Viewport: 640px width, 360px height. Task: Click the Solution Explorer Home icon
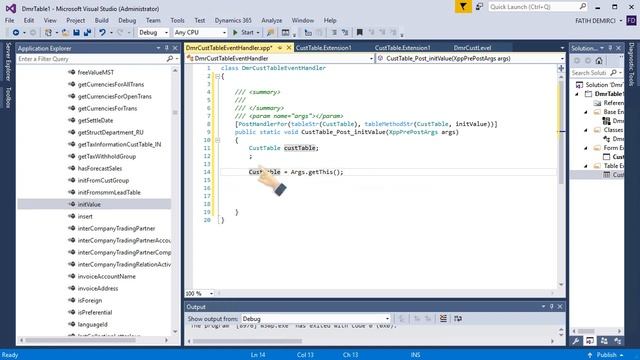coord(599,60)
